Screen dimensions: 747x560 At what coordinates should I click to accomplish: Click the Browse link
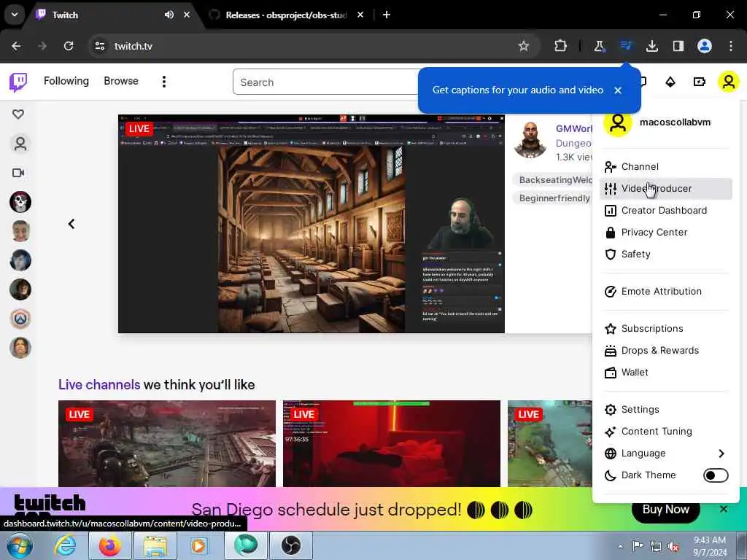tap(121, 81)
